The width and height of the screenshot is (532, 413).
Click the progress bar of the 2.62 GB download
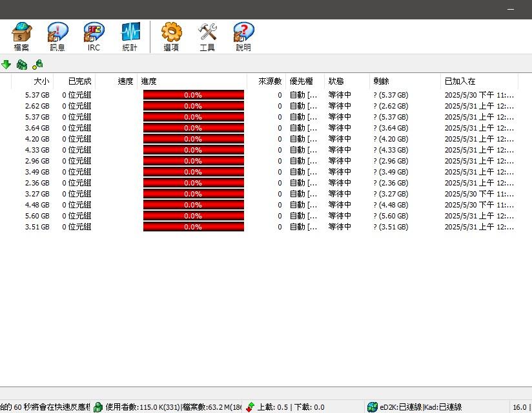point(194,106)
